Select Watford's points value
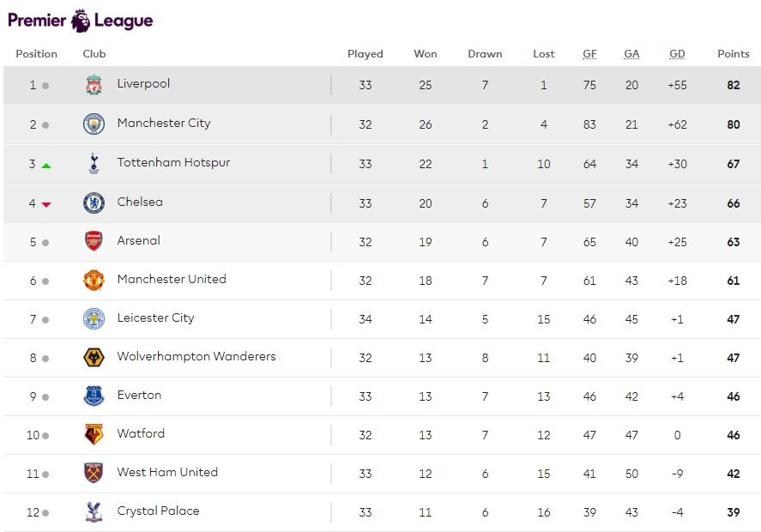 pyautogui.click(x=734, y=434)
